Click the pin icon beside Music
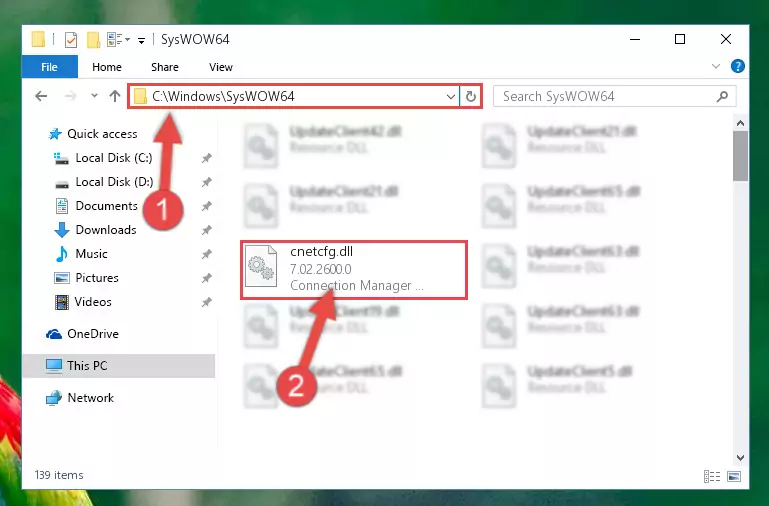Viewport: 769px width, 506px height. [x=206, y=254]
